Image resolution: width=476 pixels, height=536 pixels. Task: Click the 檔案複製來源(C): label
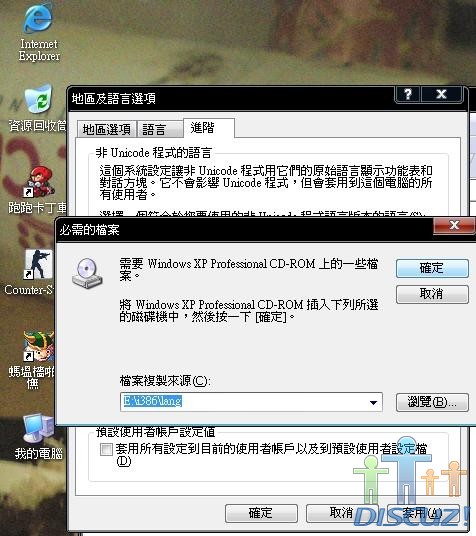pyautogui.click(x=165, y=381)
